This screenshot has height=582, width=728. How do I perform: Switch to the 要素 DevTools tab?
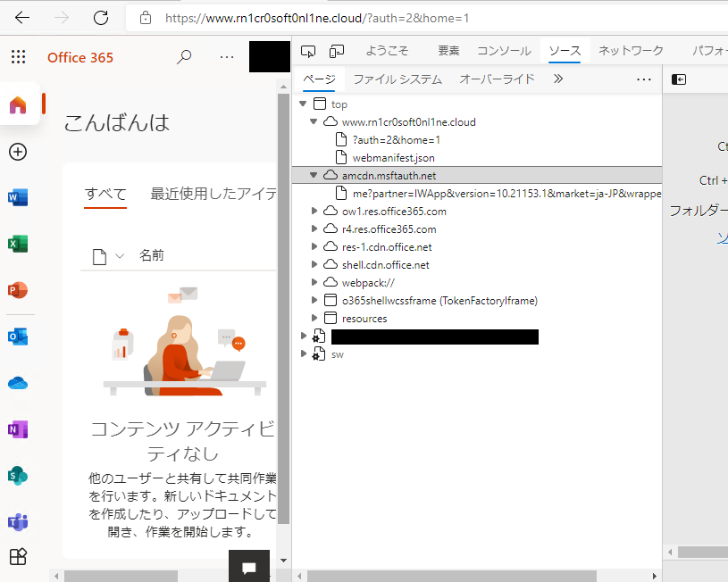[x=448, y=50]
